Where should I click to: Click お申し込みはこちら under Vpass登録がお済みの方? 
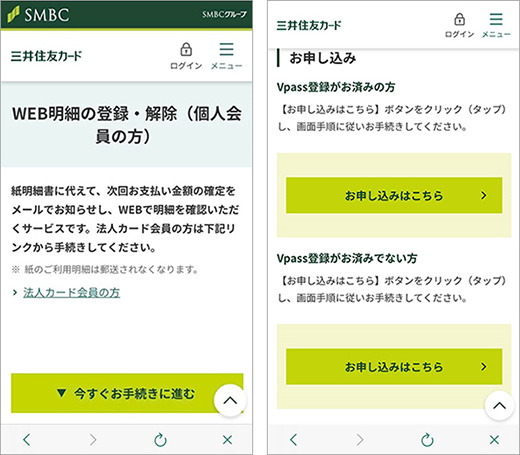click(x=394, y=195)
